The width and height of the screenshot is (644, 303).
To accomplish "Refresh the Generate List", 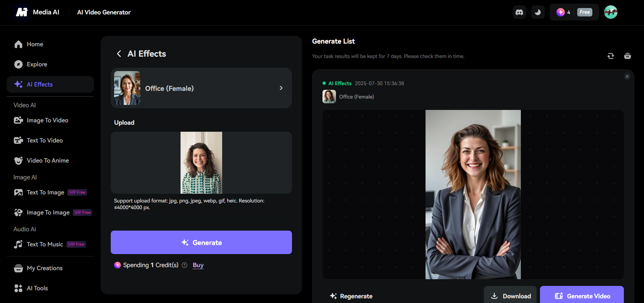I will 610,56.
